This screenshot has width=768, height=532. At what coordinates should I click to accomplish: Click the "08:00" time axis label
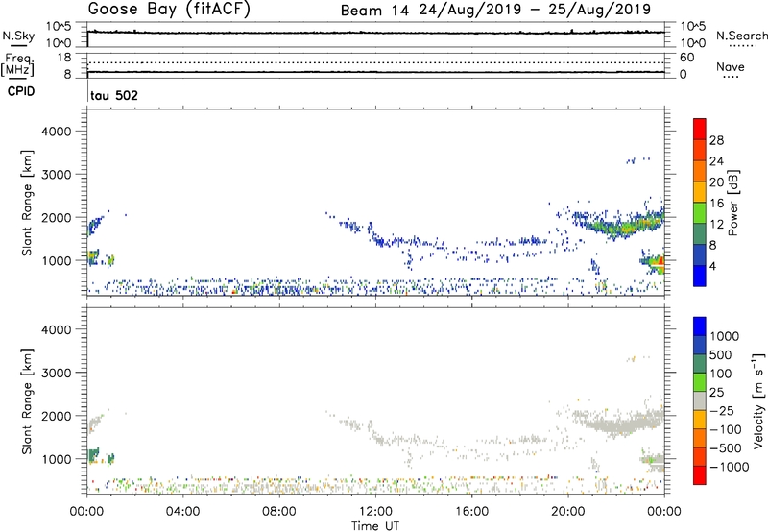click(x=278, y=512)
